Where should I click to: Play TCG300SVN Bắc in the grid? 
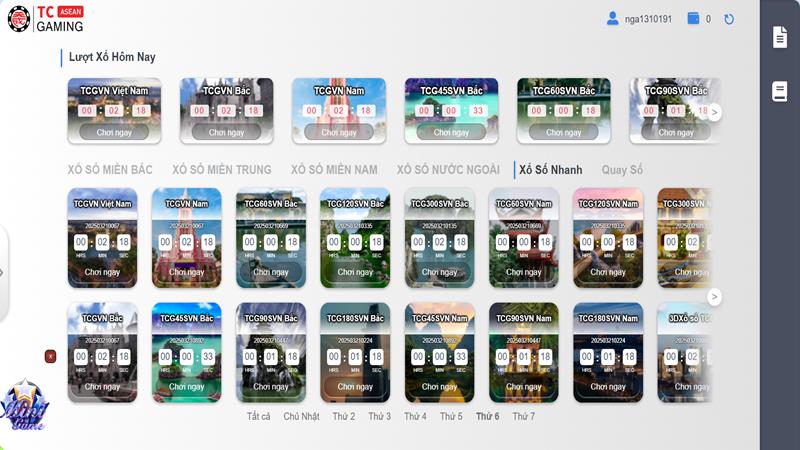pos(439,272)
